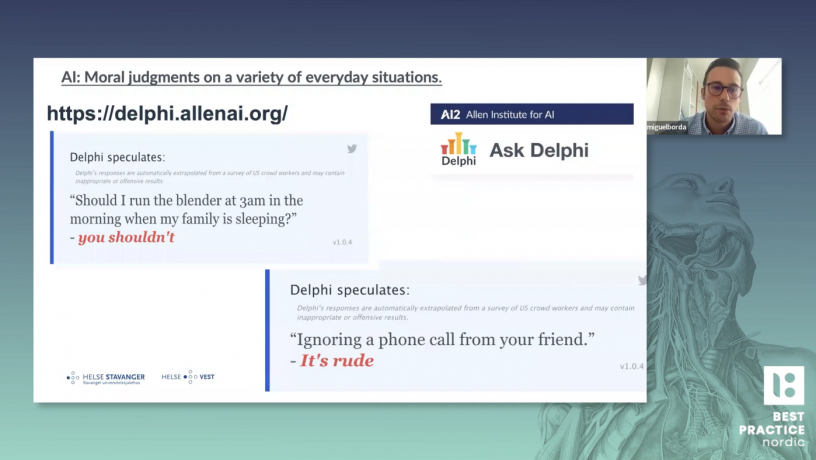
Task: Click the miguelborda name label
Action: [666, 127]
